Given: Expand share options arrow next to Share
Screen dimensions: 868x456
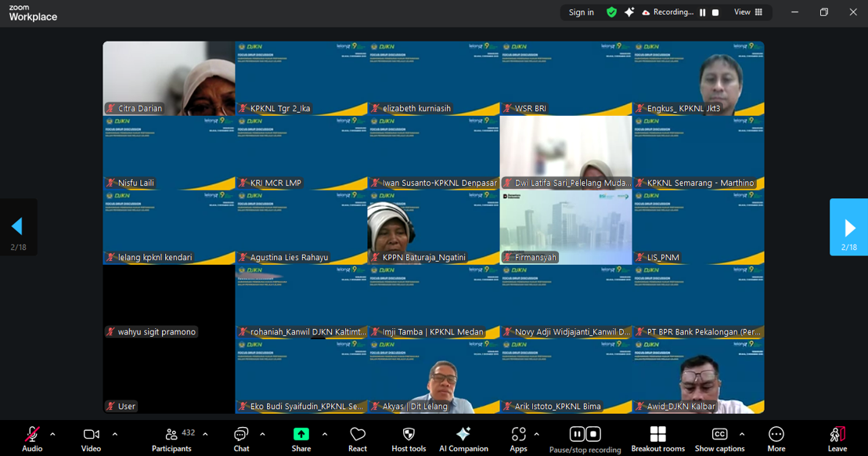Looking at the screenshot, I should [x=324, y=434].
